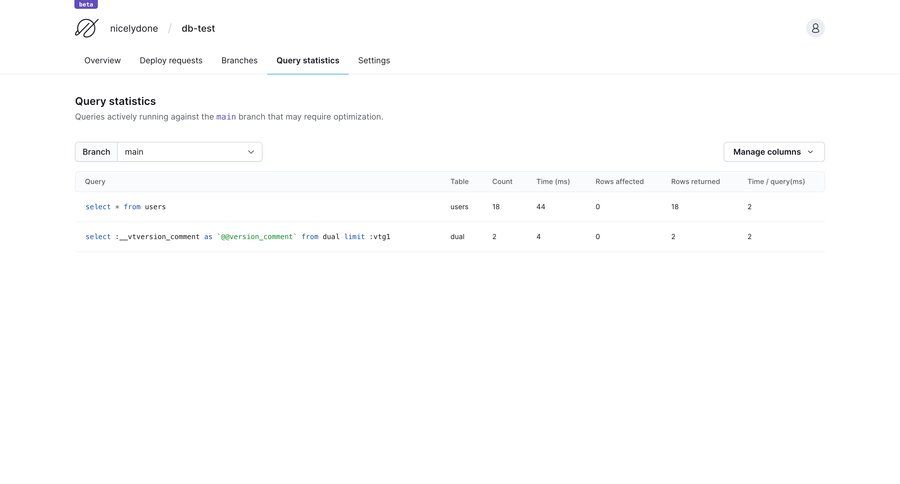The height and width of the screenshot is (484, 900).
Task: Open the select * from users query row
Action: pos(126,207)
